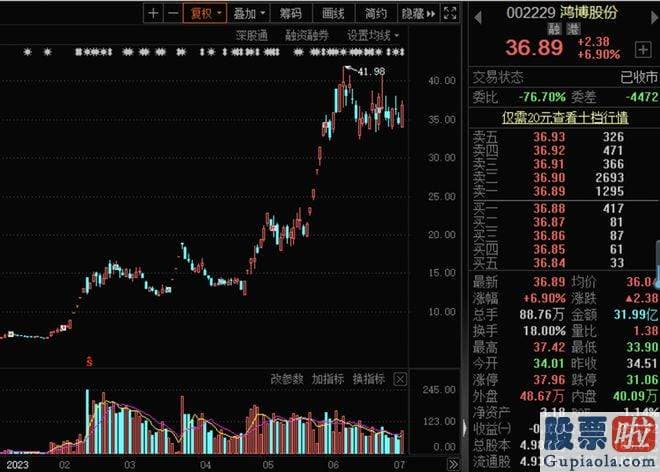Go to next stock arrow

point(655,18)
